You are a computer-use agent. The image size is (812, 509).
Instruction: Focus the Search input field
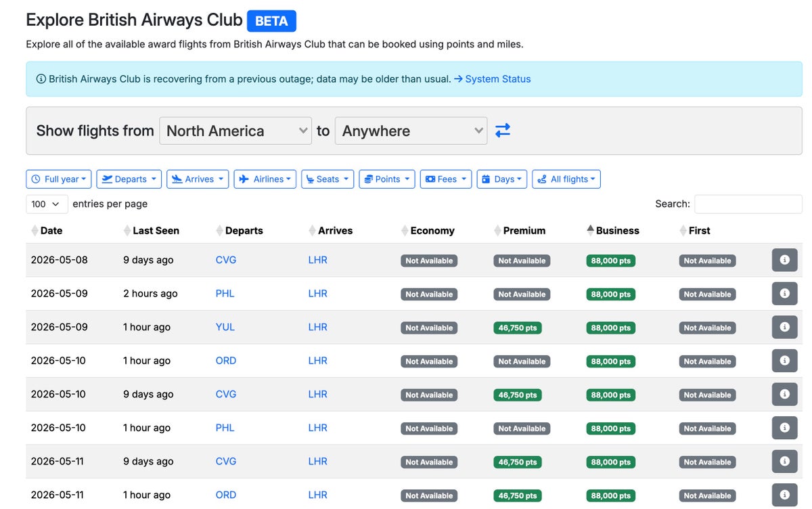[x=748, y=204]
